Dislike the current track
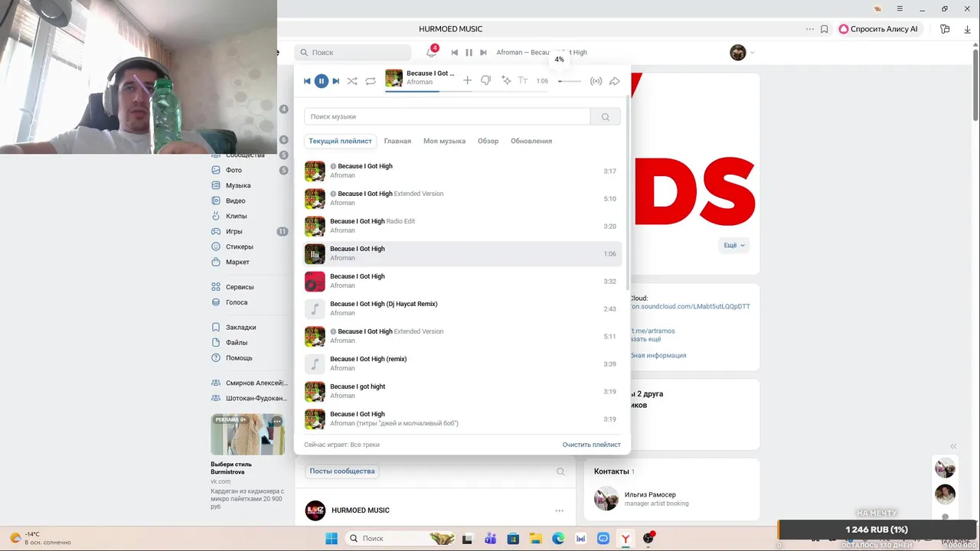This screenshot has width=980, height=551. pyautogui.click(x=485, y=80)
